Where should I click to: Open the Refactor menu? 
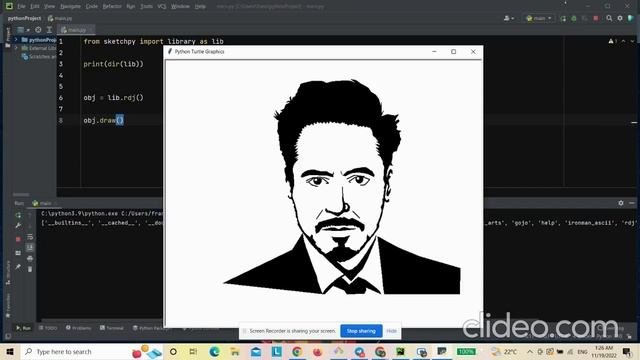pyautogui.click(x=112, y=6)
